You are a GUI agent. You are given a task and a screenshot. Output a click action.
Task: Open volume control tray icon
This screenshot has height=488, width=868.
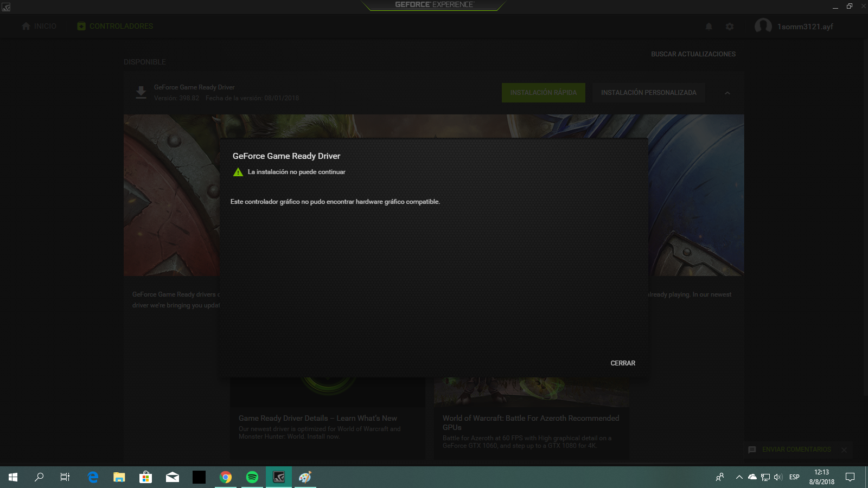(778, 477)
